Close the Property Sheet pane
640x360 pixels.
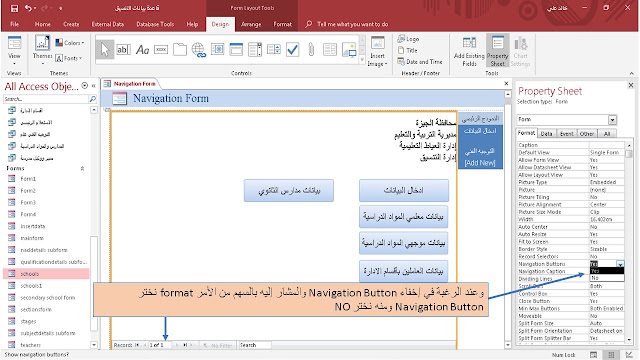[631, 85]
